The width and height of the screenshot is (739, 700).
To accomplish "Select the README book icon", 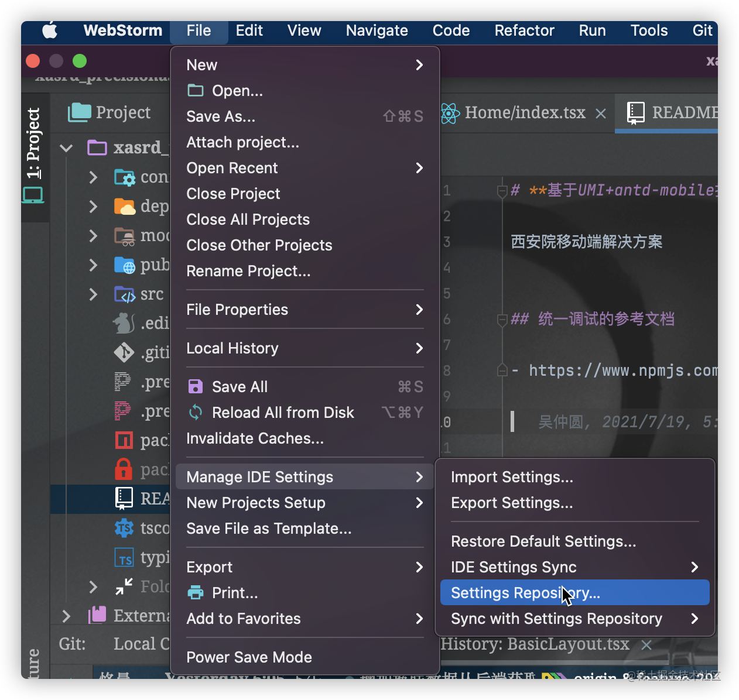I will point(124,498).
